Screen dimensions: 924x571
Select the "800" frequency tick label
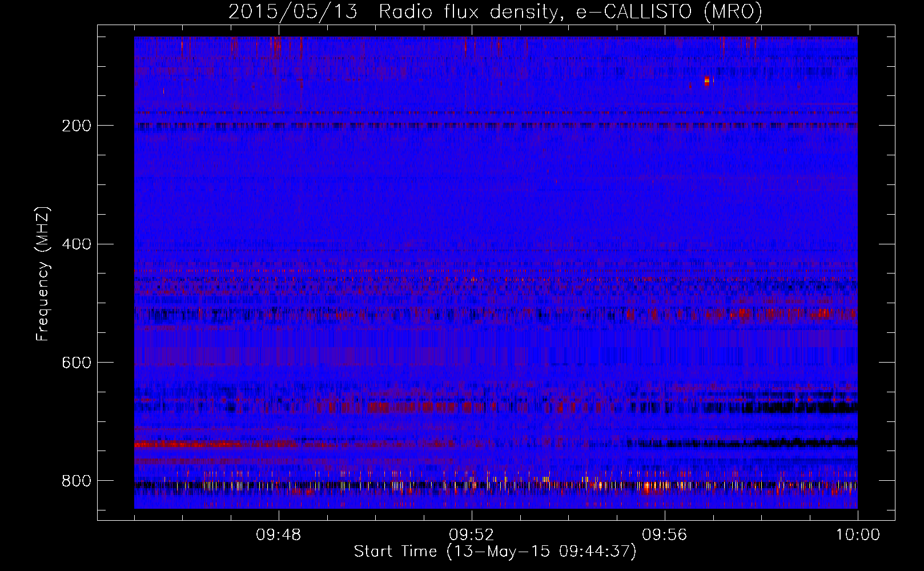(77, 481)
